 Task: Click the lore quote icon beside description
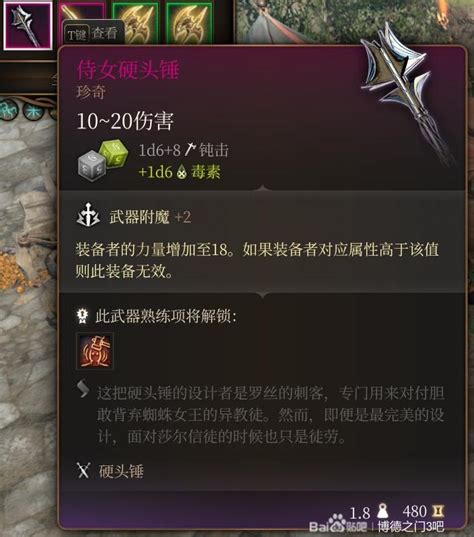pos(83,389)
